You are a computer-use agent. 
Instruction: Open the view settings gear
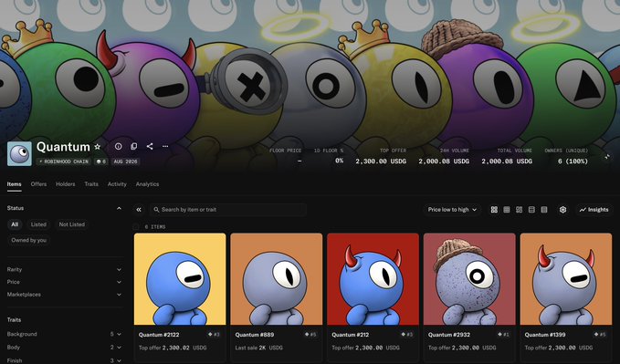[x=563, y=210]
